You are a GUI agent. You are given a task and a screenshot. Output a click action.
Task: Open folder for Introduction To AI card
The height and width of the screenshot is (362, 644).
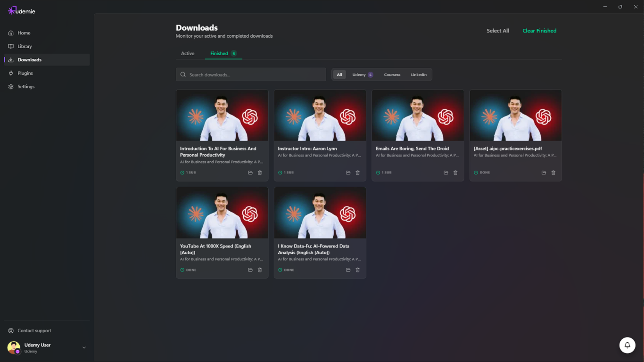pyautogui.click(x=250, y=173)
